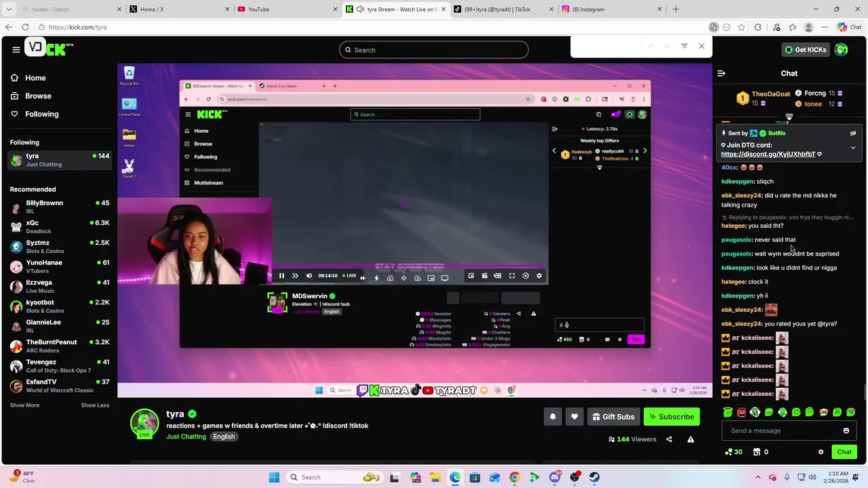Open volume control in system tray
The width and height of the screenshot is (868, 488).
coord(812,477)
